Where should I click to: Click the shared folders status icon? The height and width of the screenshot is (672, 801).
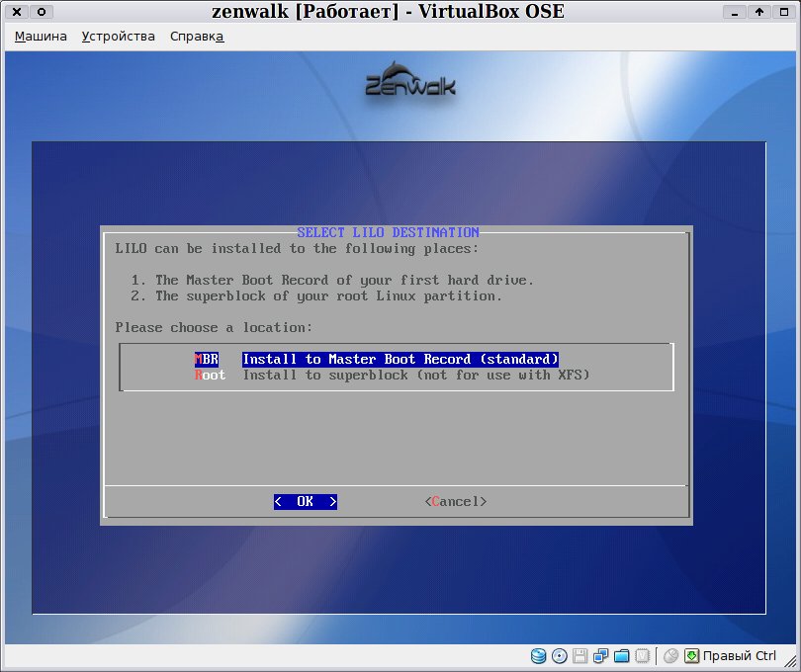tap(622, 655)
